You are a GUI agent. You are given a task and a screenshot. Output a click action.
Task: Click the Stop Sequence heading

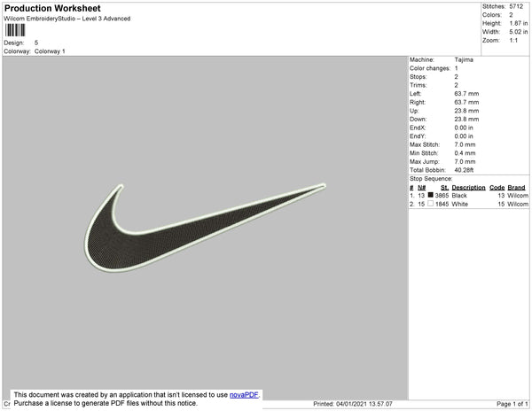[431, 179]
